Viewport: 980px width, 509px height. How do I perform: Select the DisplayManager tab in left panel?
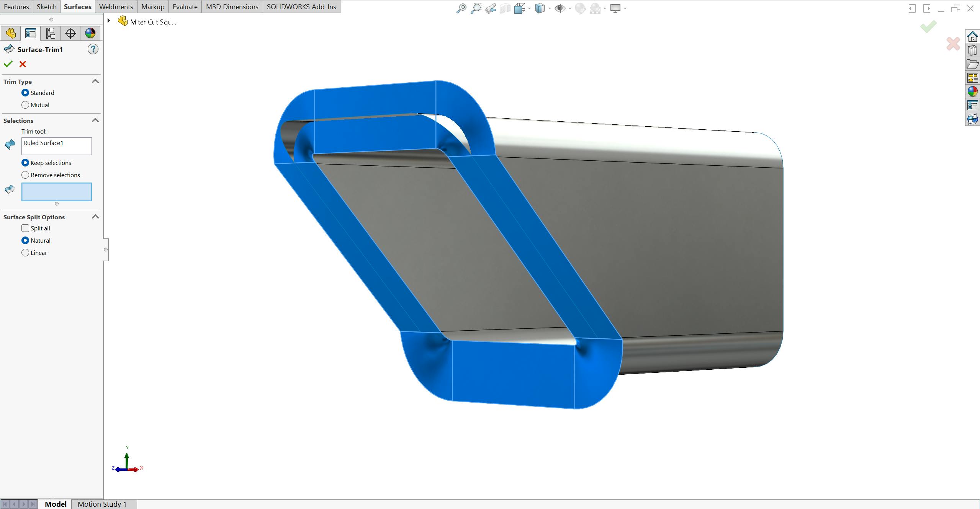(x=90, y=33)
